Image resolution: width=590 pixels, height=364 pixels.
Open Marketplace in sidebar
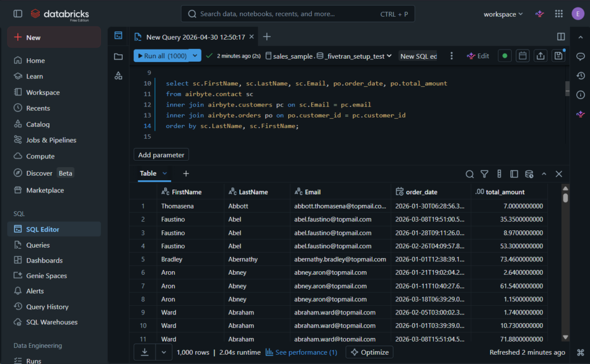click(x=54, y=190)
